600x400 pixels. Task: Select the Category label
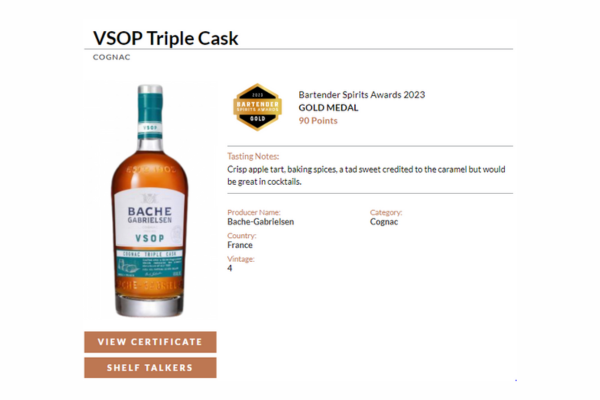(x=386, y=212)
